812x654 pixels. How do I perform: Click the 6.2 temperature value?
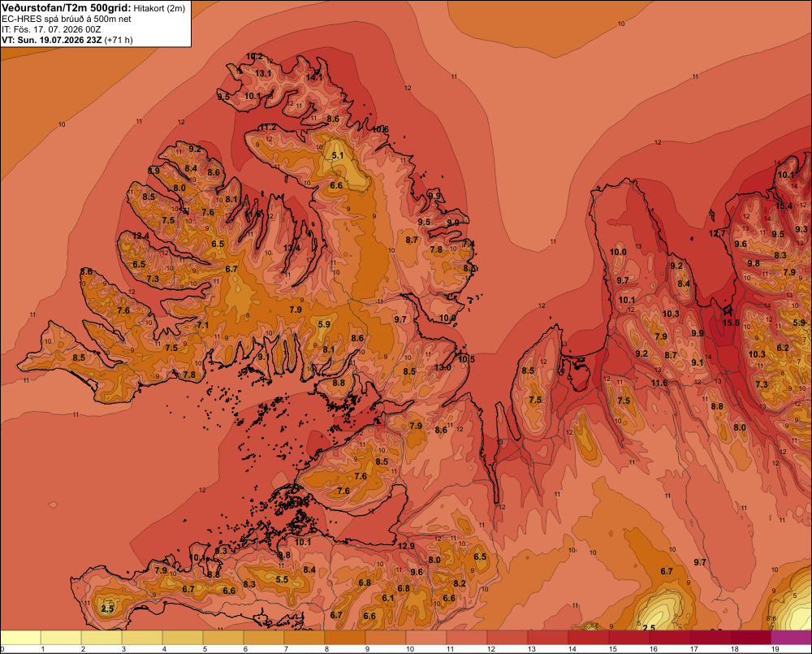click(x=783, y=348)
